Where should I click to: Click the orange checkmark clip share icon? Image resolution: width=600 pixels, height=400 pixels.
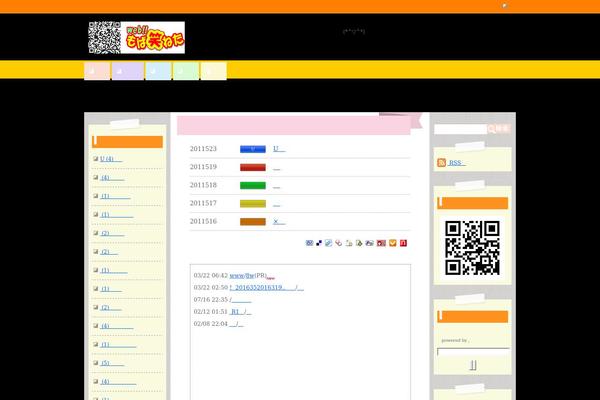click(393, 243)
